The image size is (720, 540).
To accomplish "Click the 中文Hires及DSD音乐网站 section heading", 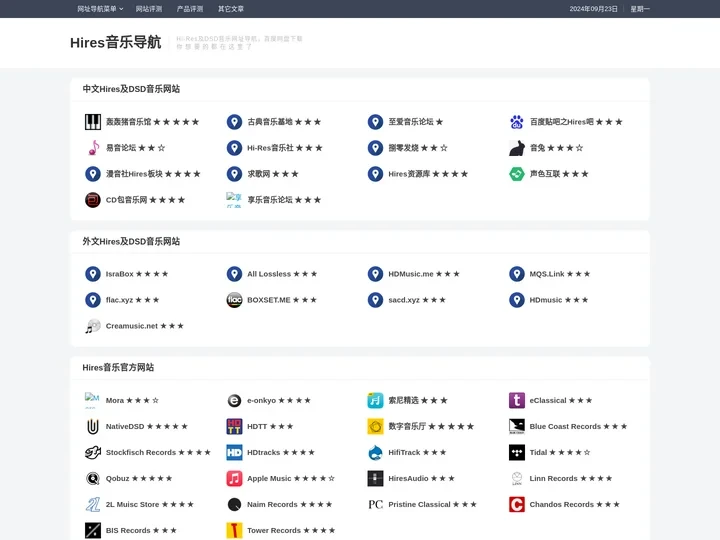I will 131,89.
